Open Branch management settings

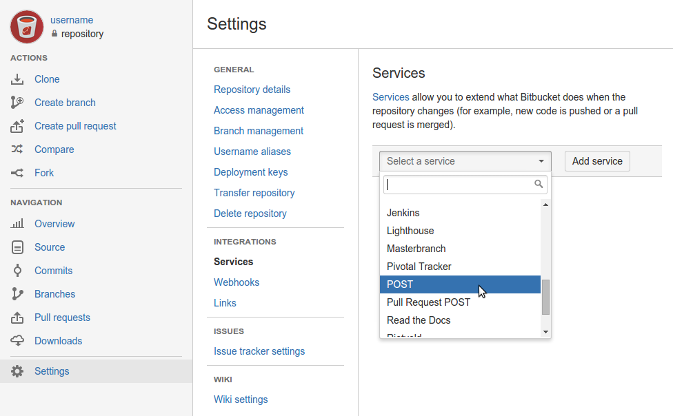(x=258, y=131)
